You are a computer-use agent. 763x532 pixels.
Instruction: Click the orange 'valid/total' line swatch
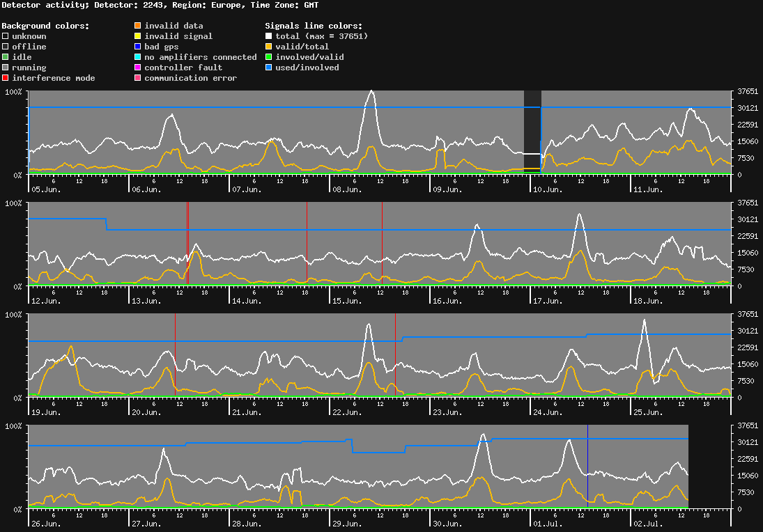268,46
